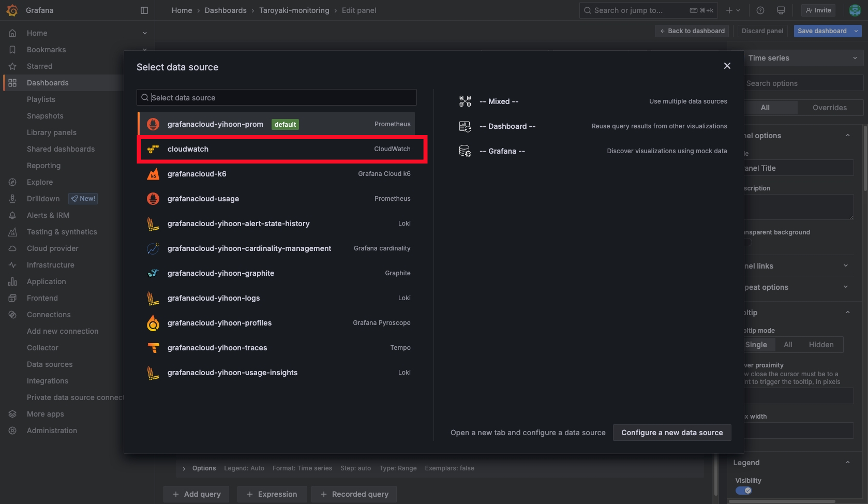Open the user profile avatar
The height and width of the screenshot is (504, 868).
tap(855, 10)
